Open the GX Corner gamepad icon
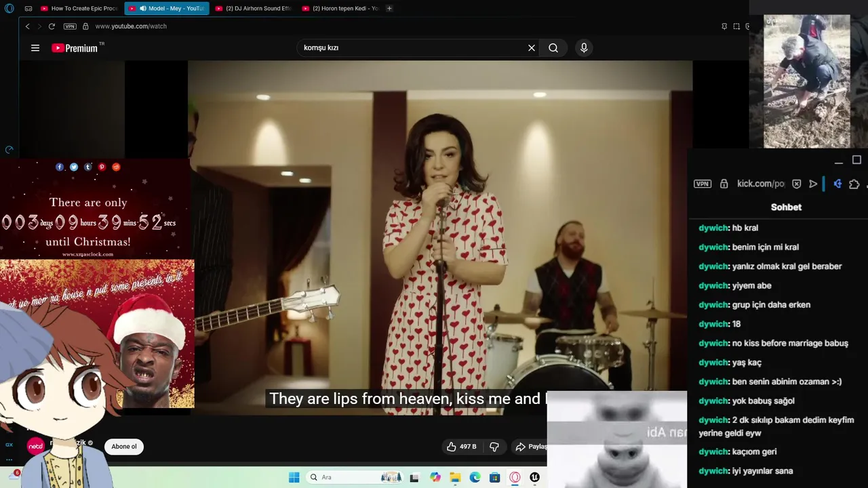Image resolution: width=868 pixels, height=488 pixels. click(x=28, y=8)
